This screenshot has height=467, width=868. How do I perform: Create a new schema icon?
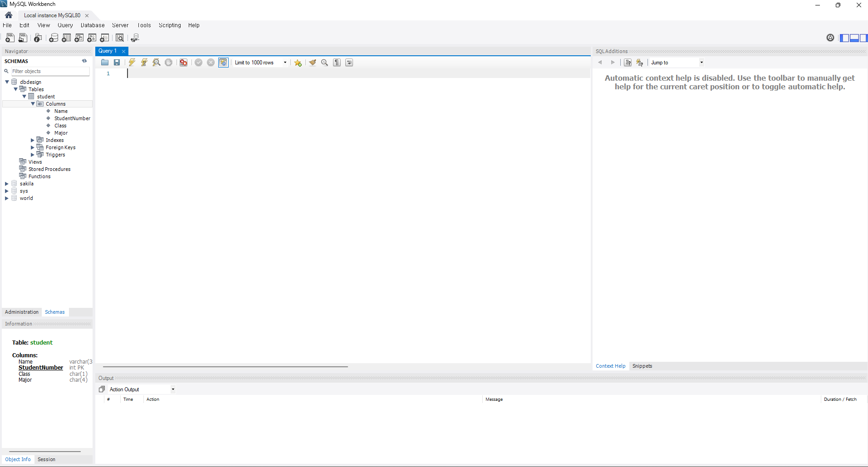point(54,38)
